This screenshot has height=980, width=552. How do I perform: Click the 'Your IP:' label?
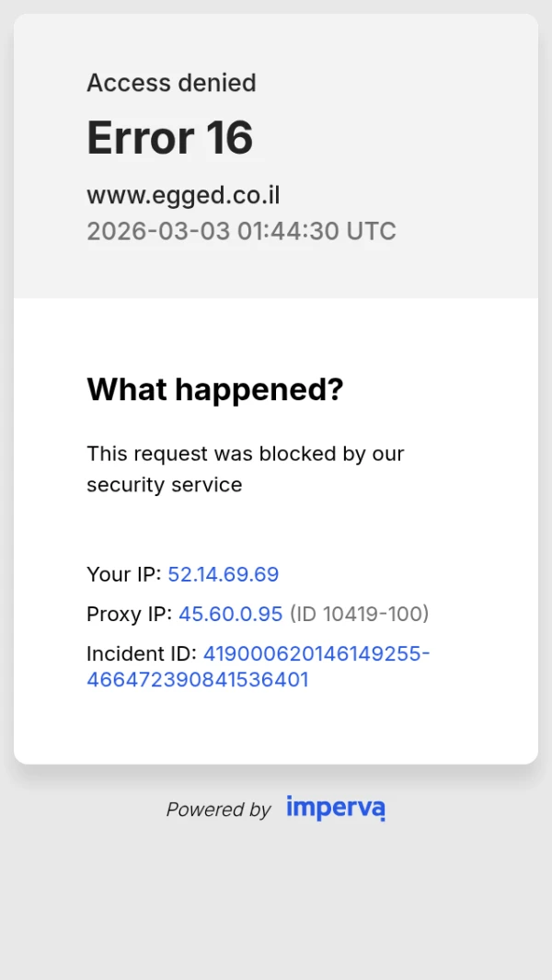[123, 574]
